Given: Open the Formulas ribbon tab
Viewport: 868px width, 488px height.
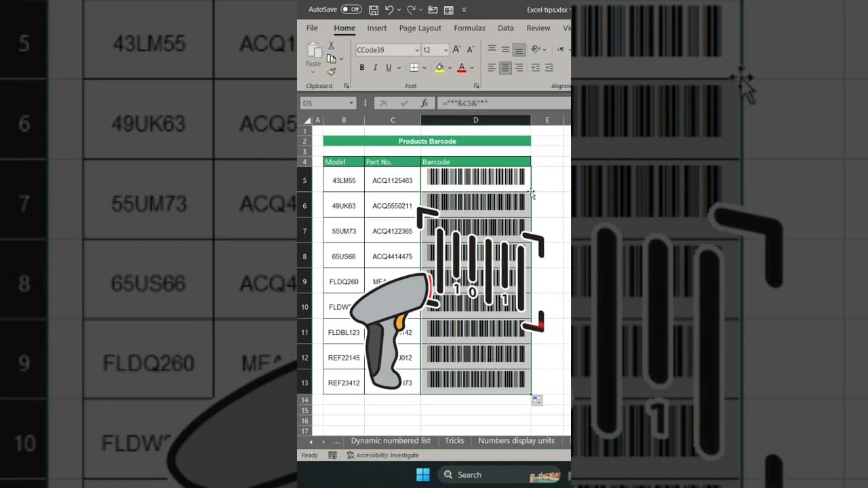Looking at the screenshot, I should [x=469, y=28].
